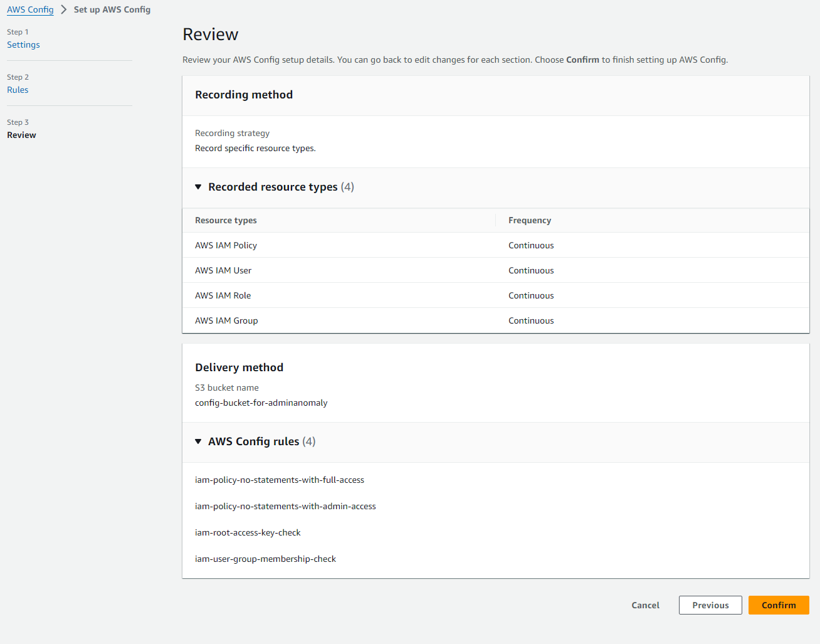
Task: Click the Resource types column header
Action: point(226,220)
